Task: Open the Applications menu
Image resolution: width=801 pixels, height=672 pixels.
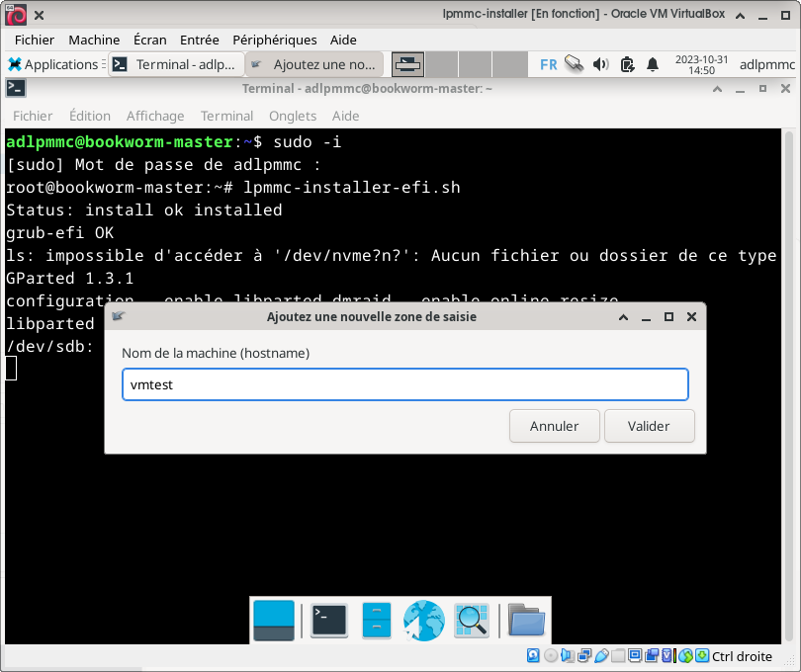Action: [53, 65]
